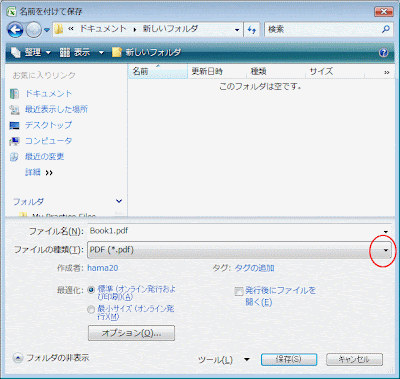This screenshot has width=400, height=379.
Task: Click the コンピュータ sidebar icon
Action: (x=14, y=141)
